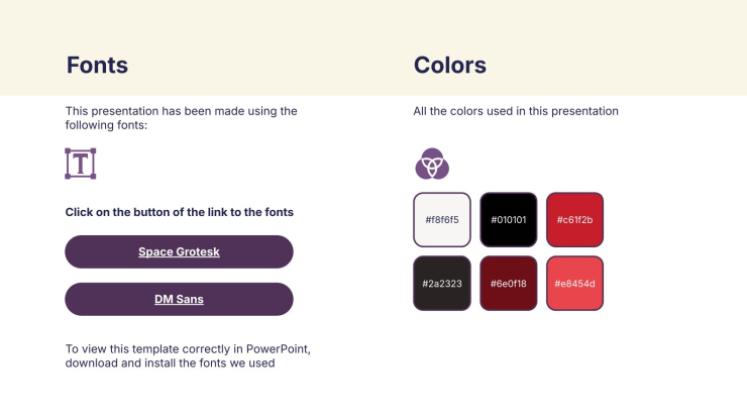Pick the #c61f2b red swatch

click(575, 219)
